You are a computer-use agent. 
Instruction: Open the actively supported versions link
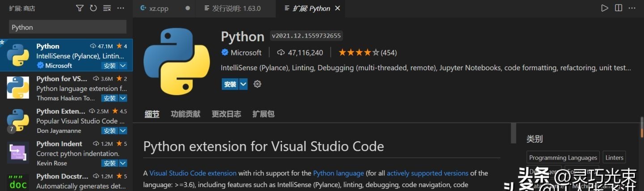click(x=428, y=173)
